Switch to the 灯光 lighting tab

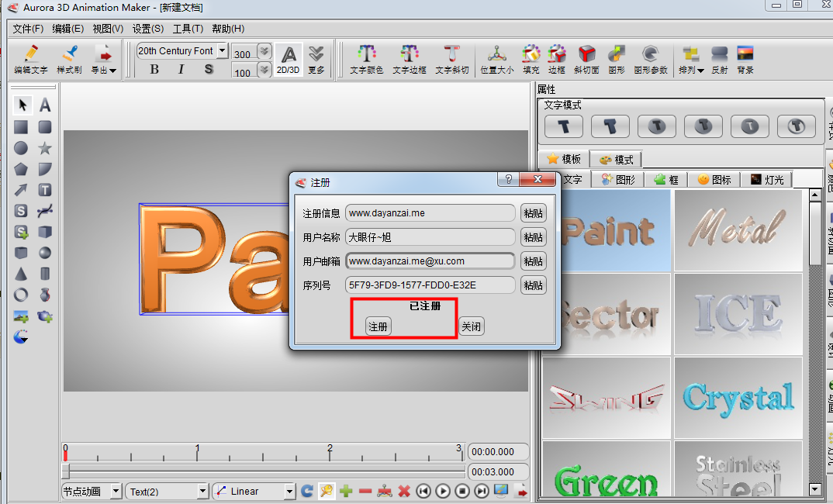click(x=767, y=180)
